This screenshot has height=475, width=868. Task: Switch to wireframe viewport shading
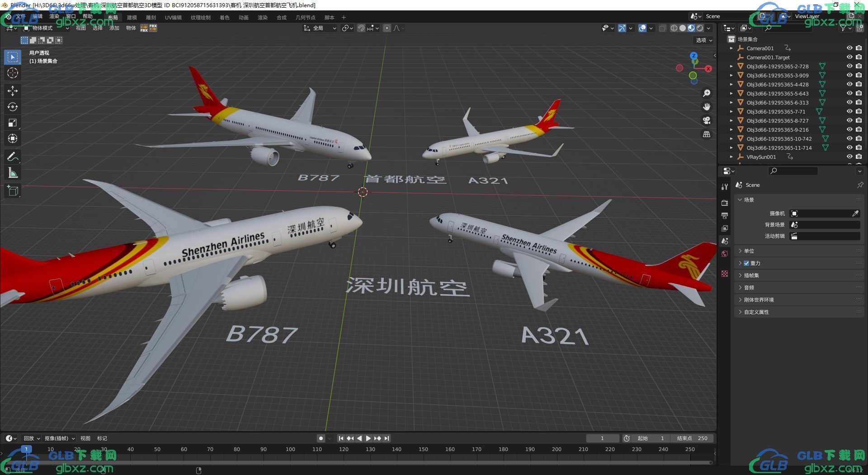[x=674, y=28]
